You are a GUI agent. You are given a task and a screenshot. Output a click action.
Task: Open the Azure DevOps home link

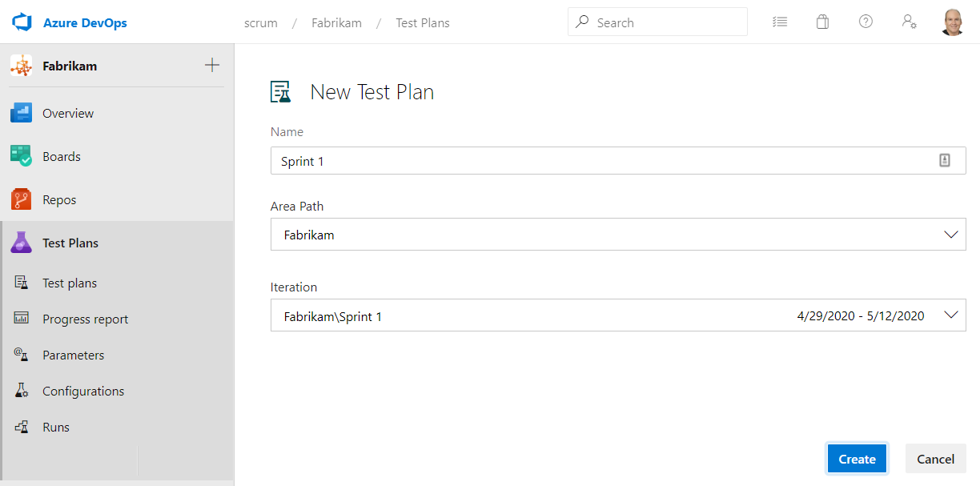[x=85, y=22]
